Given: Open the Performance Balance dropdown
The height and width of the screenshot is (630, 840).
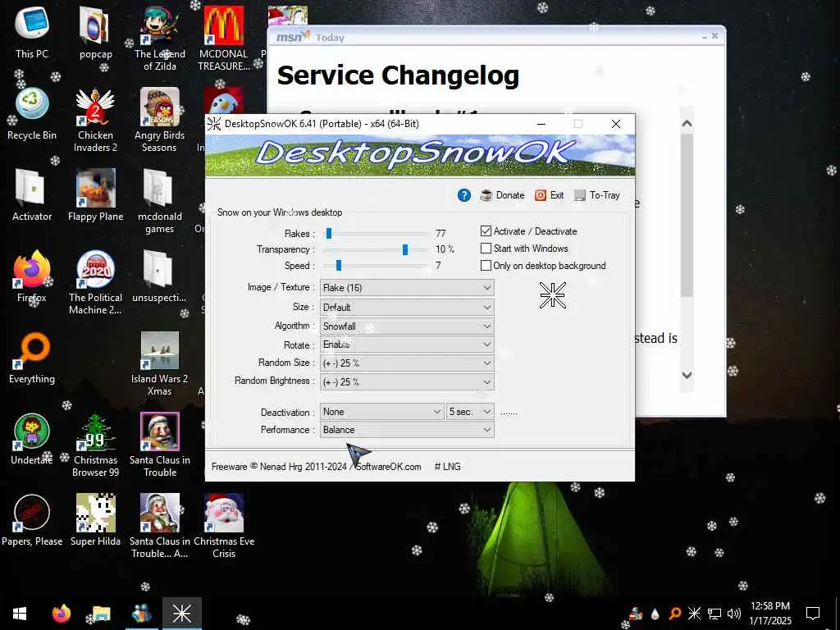Looking at the screenshot, I should [x=407, y=430].
